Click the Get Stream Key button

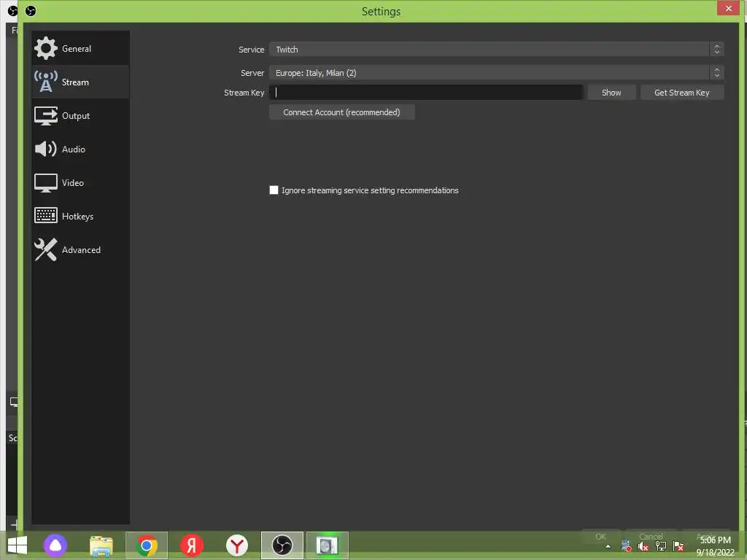682,93
